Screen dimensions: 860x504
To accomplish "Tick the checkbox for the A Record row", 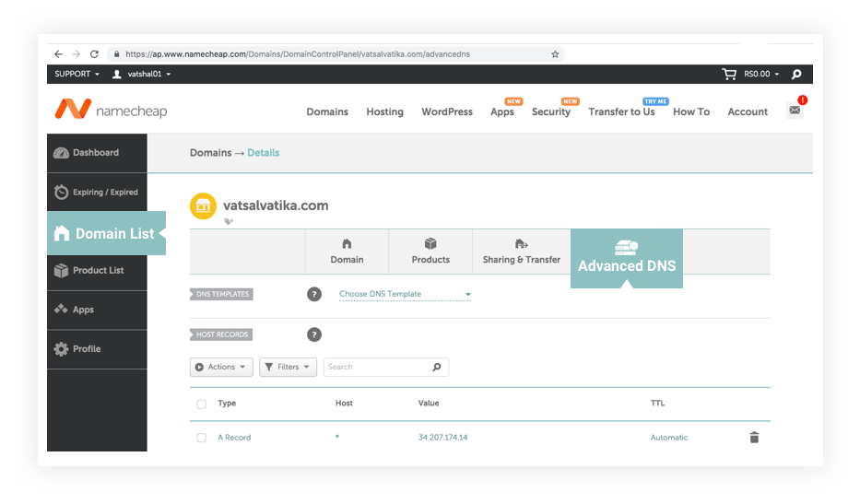I will [202, 438].
